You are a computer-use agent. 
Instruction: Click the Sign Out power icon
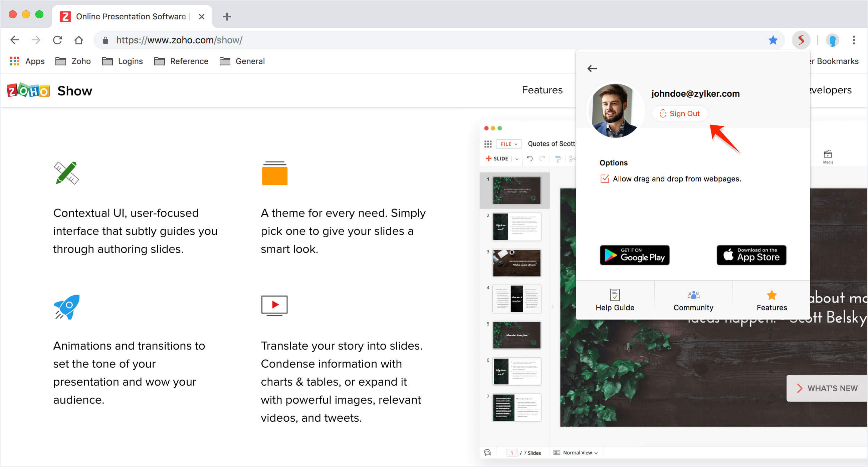click(662, 113)
